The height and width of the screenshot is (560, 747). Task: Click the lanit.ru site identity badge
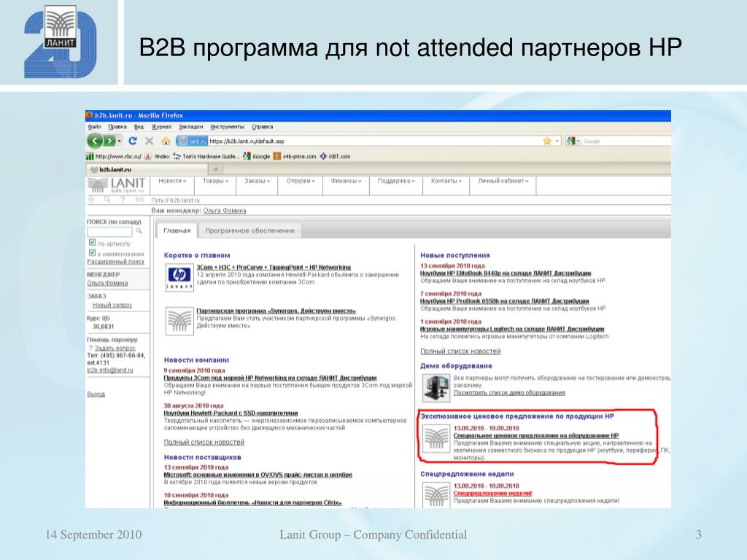pyautogui.click(x=192, y=141)
